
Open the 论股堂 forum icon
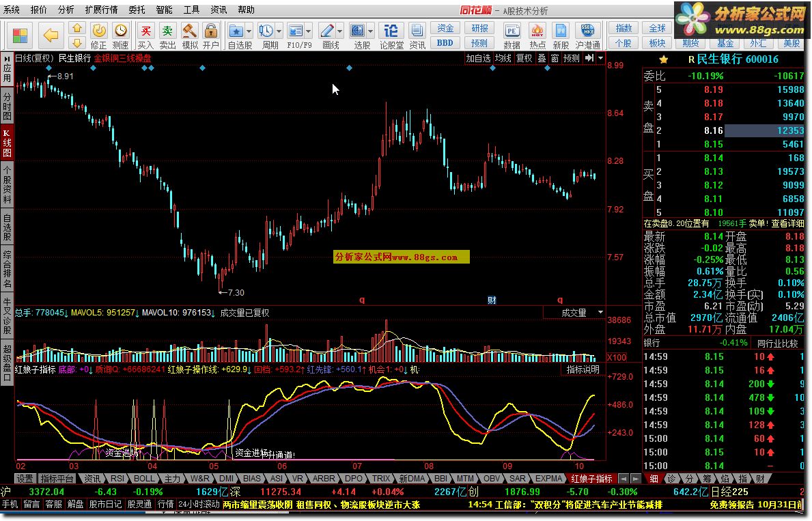[391, 36]
